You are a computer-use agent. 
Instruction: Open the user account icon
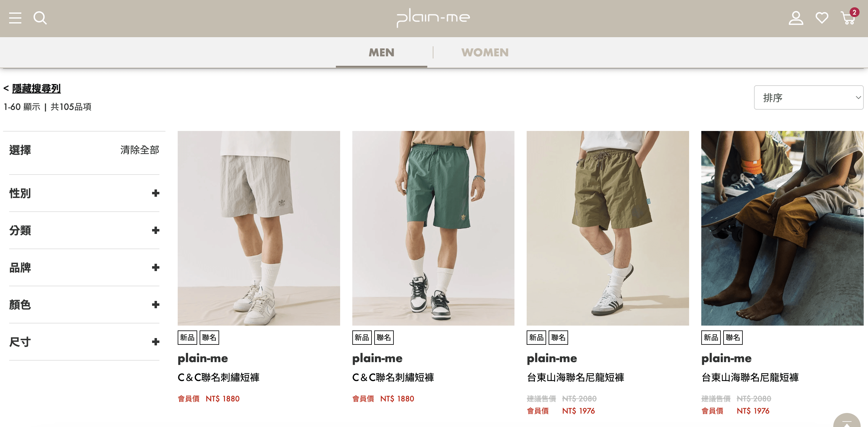point(796,18)
